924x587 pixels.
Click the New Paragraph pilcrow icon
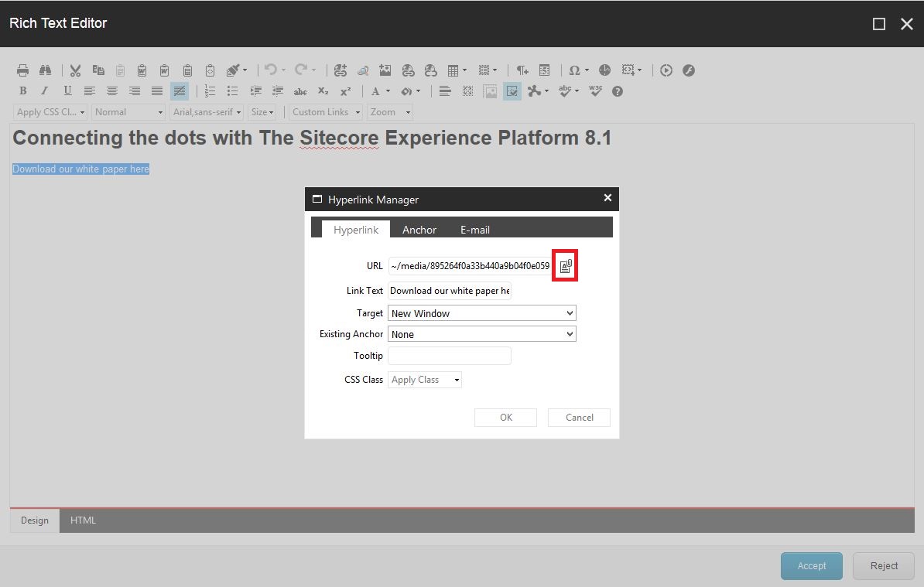(522, 70)
